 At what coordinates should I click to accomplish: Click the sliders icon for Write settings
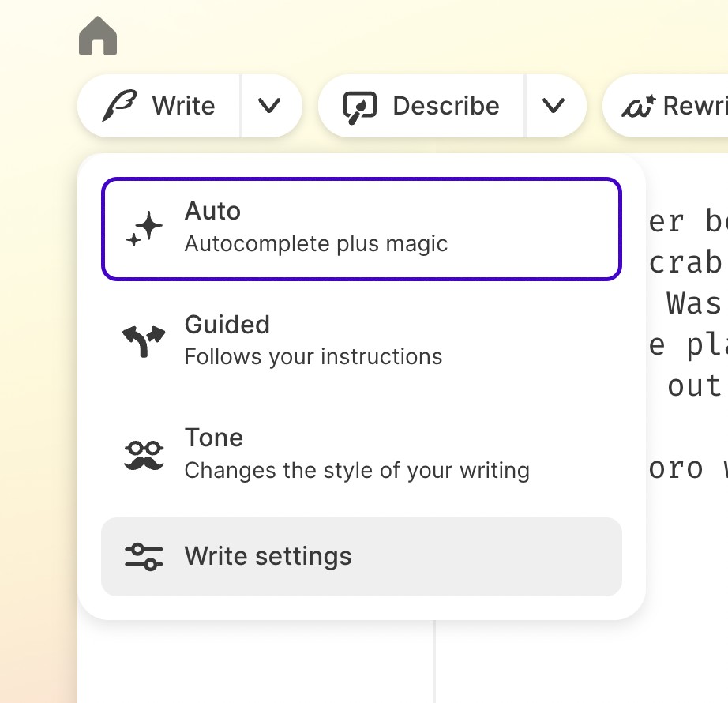pyautogui.click(x=144, y=556)
